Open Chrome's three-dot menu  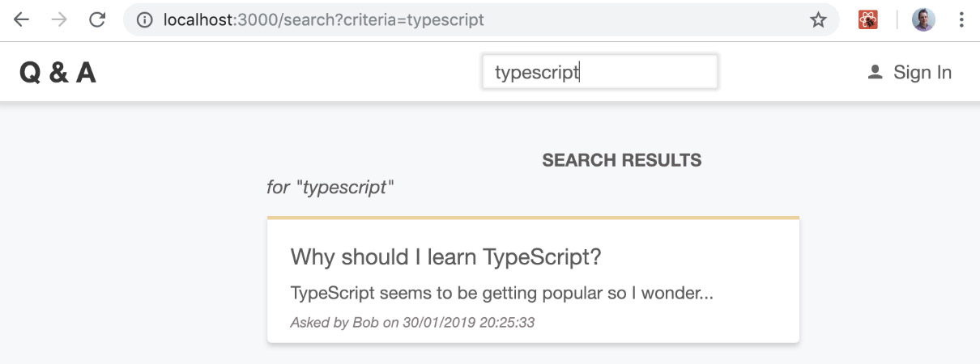[x=962, y=19]
